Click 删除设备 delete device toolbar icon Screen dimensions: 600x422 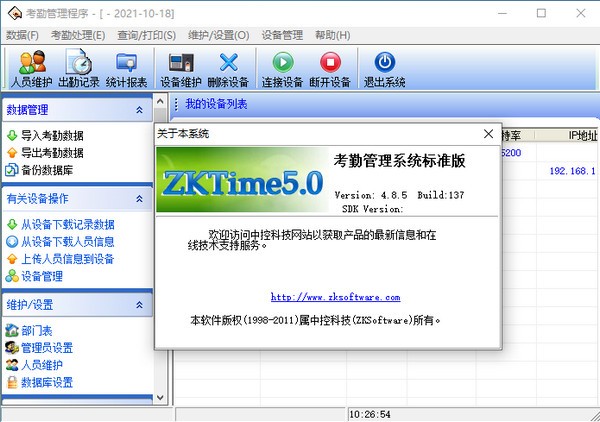pos(228,62)
